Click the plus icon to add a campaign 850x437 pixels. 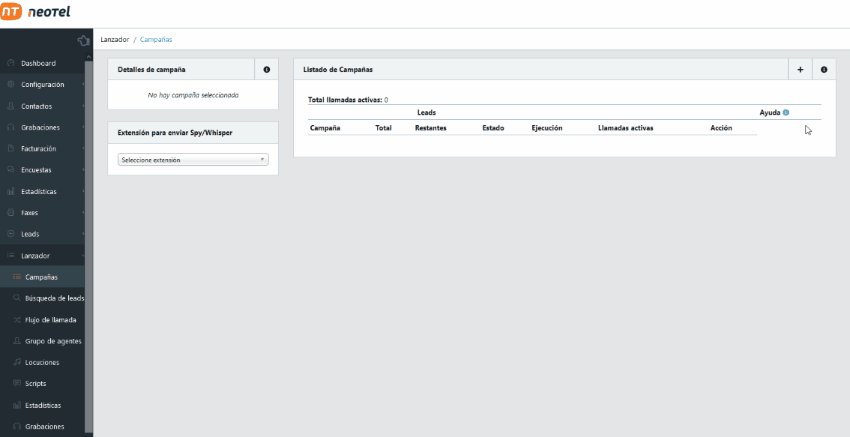click(x=800, y=70)
